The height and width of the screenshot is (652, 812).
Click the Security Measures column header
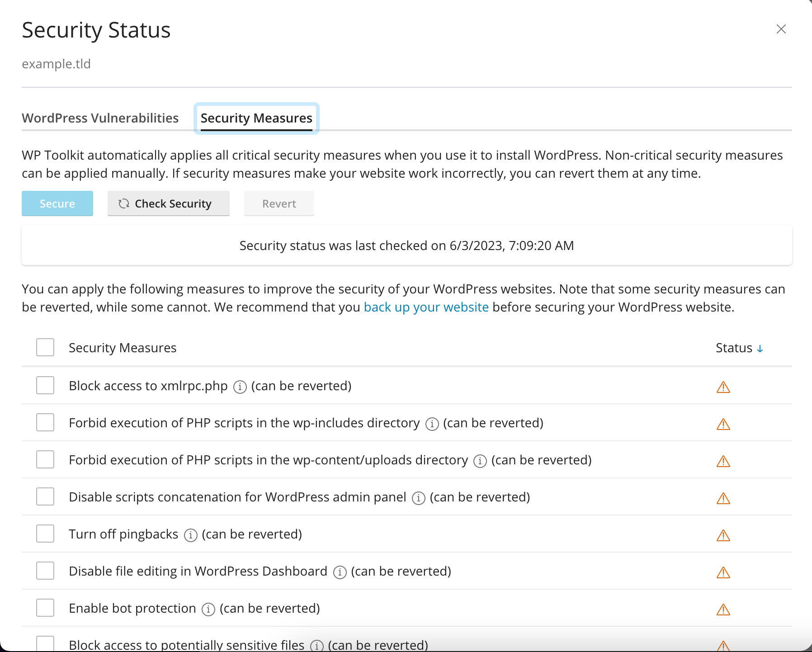tap(123, 348)
